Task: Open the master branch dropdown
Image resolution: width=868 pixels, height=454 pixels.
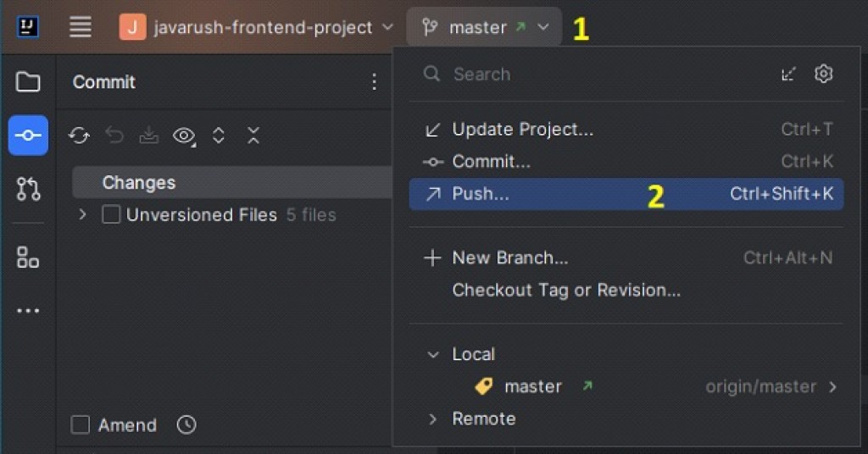Action: coord(484,27)
